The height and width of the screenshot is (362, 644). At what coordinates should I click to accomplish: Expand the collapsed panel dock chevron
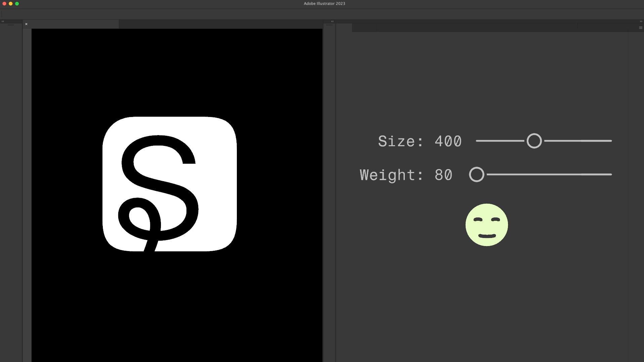332,21
